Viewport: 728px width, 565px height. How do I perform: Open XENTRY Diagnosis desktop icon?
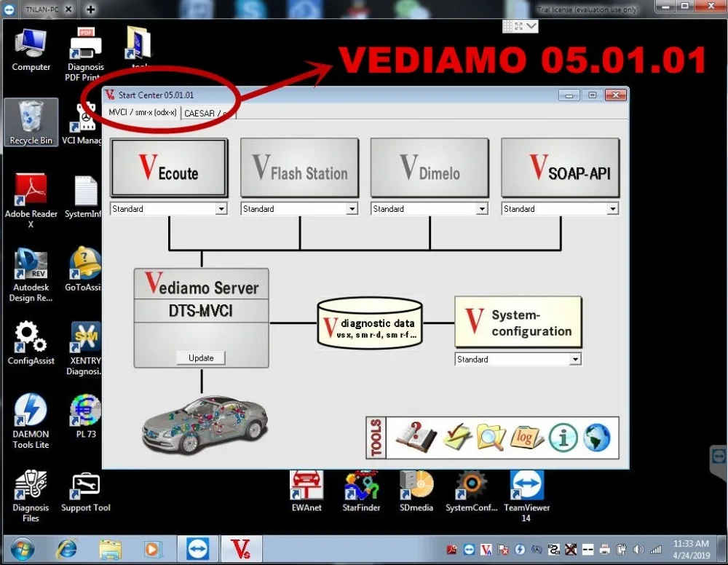pos(86,347)
